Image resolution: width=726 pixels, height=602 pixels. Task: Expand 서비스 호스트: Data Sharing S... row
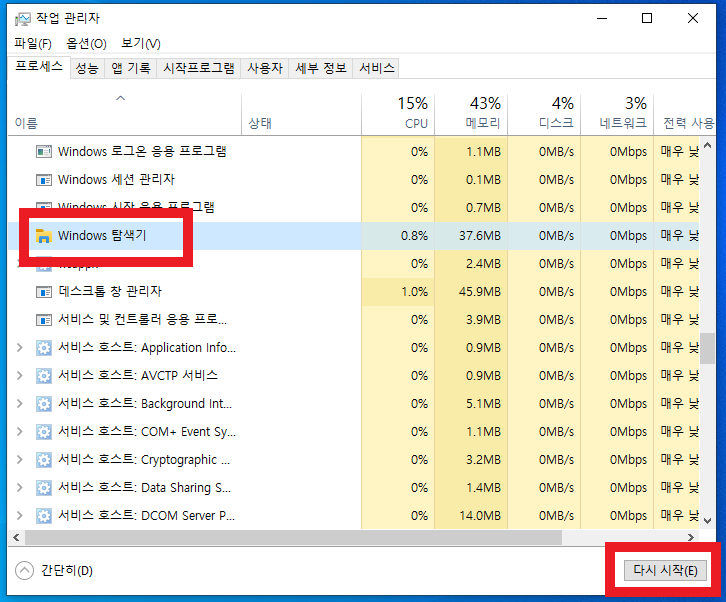pos(19,487)
